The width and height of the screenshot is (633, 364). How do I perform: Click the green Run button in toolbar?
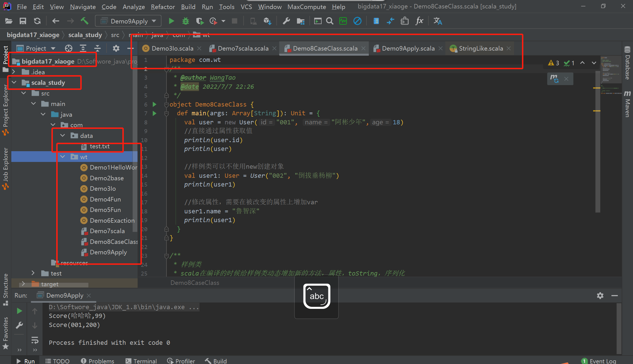[x=171, y=21]
